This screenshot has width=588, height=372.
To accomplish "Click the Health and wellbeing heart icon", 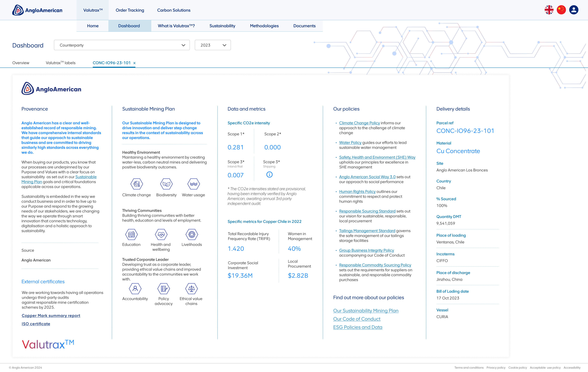I will pos(161,234).
